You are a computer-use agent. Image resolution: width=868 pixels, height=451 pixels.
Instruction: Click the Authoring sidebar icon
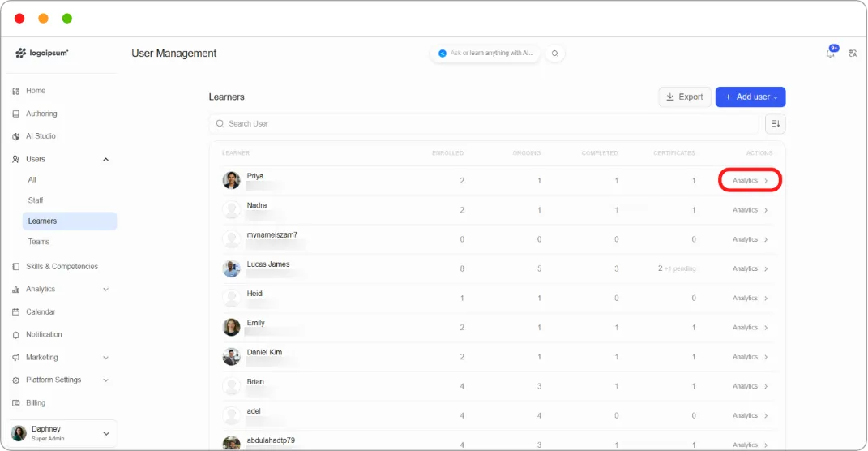click(x=15, y=114)
